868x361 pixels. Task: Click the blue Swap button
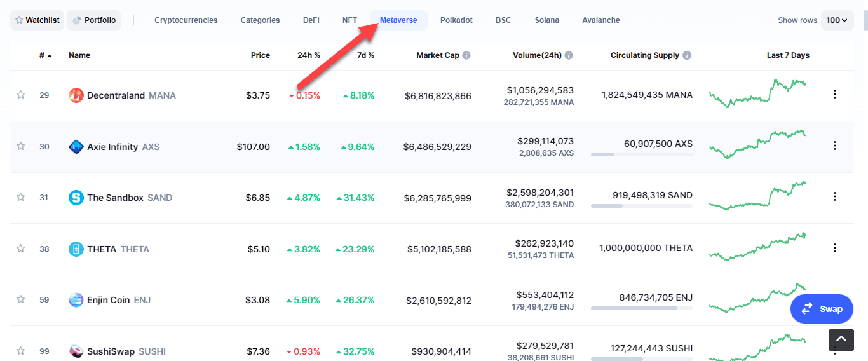[822, 309]
